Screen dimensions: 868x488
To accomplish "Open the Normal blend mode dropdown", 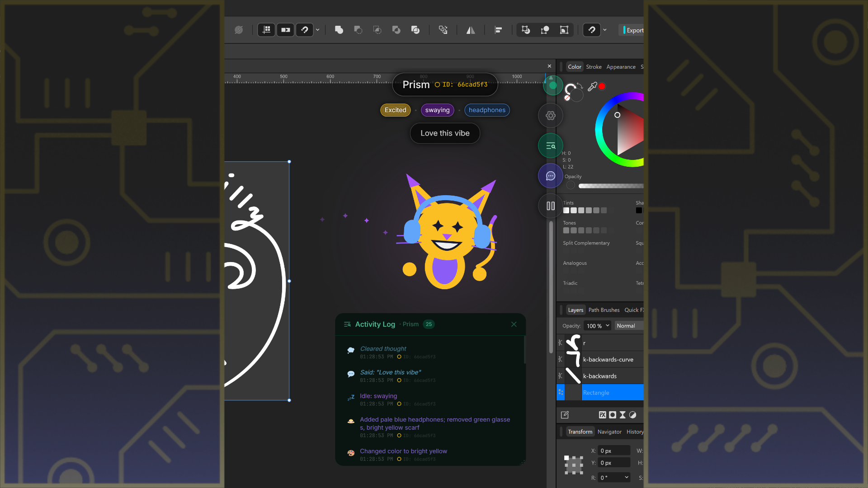I will (x=628, y=326).
